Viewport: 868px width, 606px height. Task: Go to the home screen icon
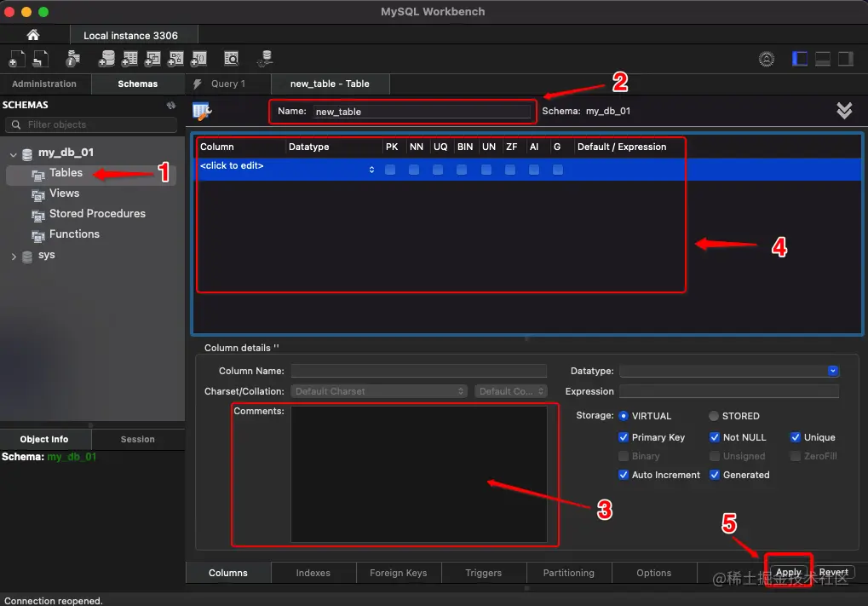pyautogui.click(x=33, y=35)
